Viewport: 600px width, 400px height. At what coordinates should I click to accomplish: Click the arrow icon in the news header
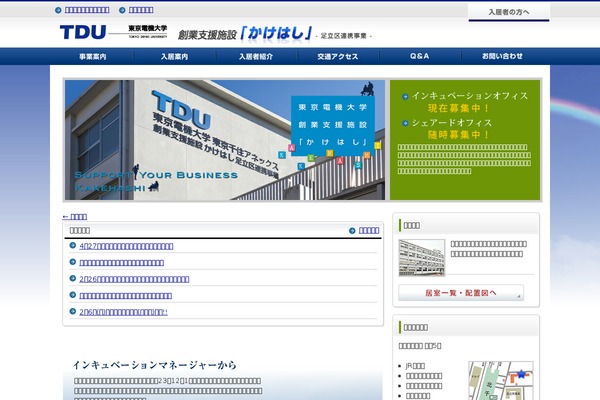click(x=352, y=230)
